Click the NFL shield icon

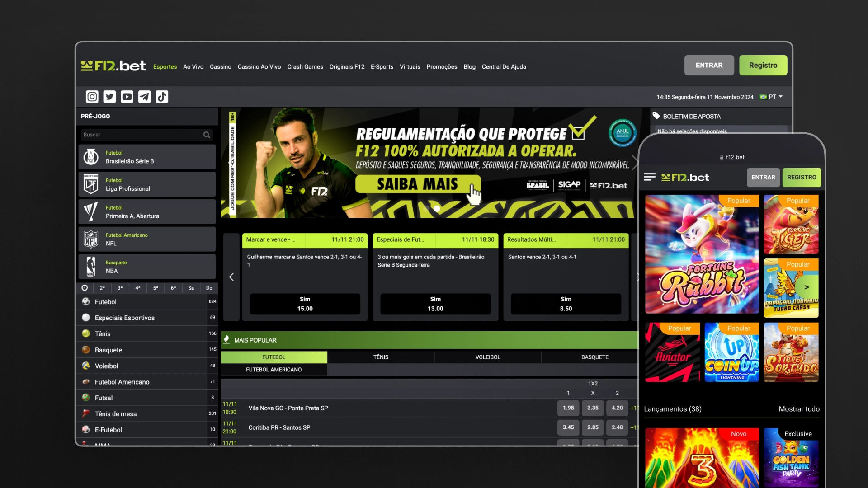(91, 239)
